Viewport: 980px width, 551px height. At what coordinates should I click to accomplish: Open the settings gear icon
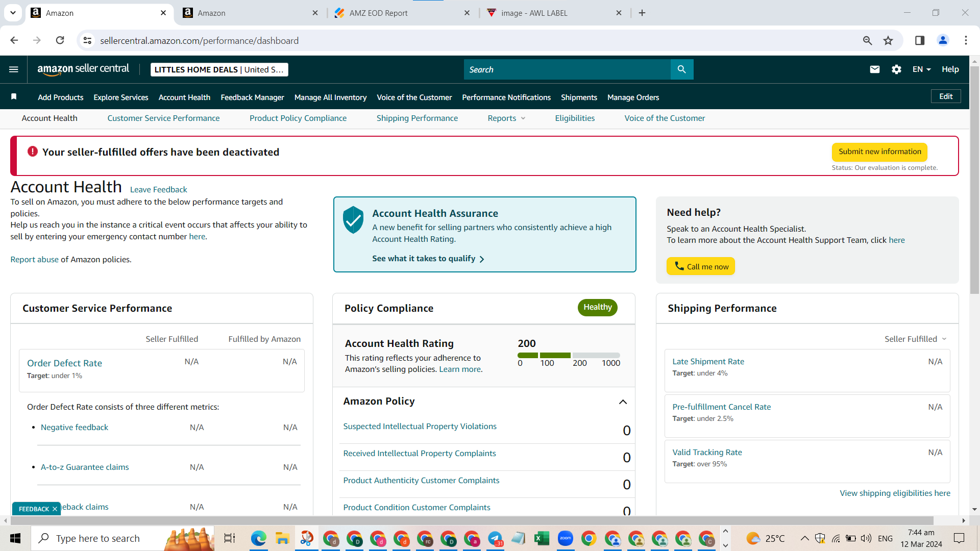point(896,69)
